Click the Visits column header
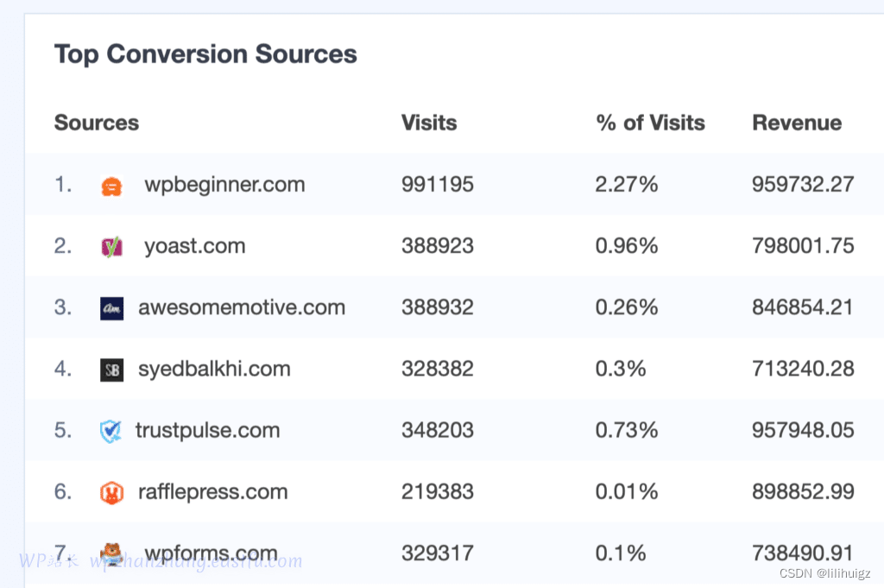The image size is (884, 588). (x=429, y=123)
